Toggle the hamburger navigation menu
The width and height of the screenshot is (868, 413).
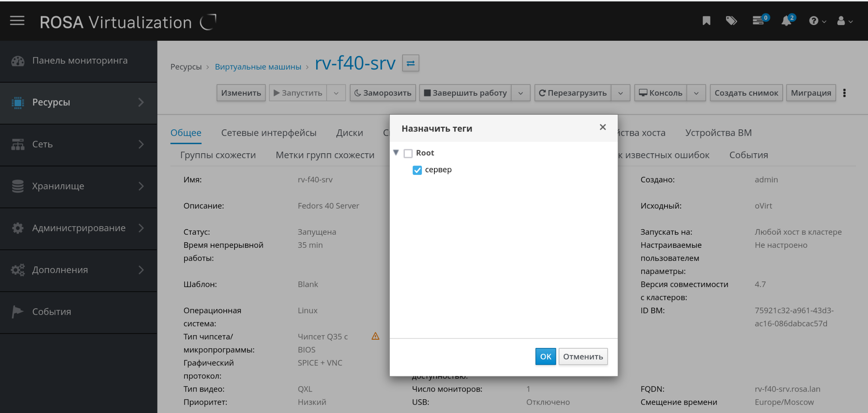(17, 21)
